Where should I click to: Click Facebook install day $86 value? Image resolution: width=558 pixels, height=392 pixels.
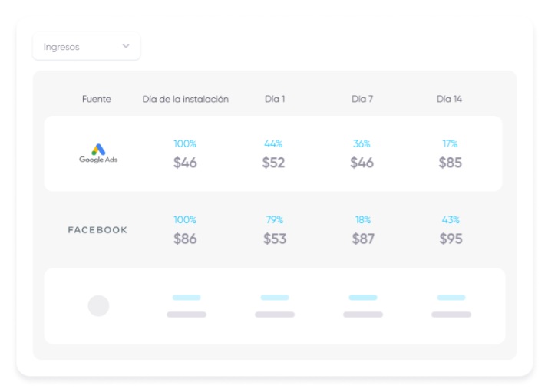pos(185,239)
